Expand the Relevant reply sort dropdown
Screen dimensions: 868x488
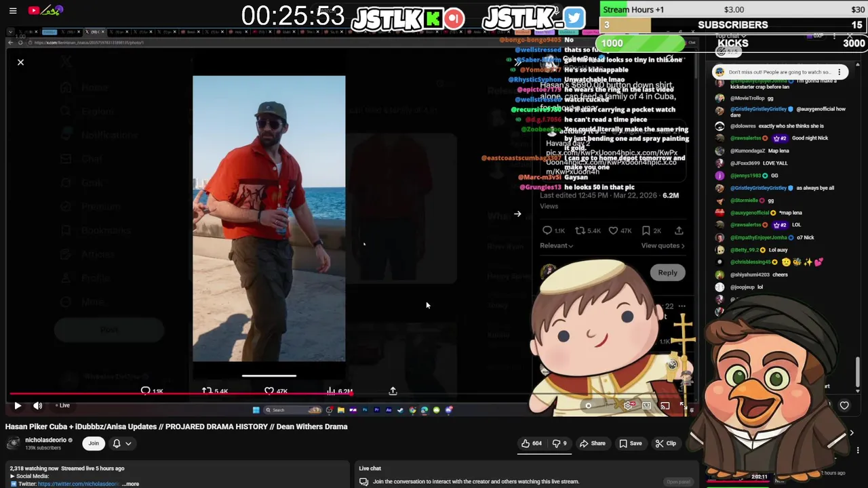[x=557, y=246]
